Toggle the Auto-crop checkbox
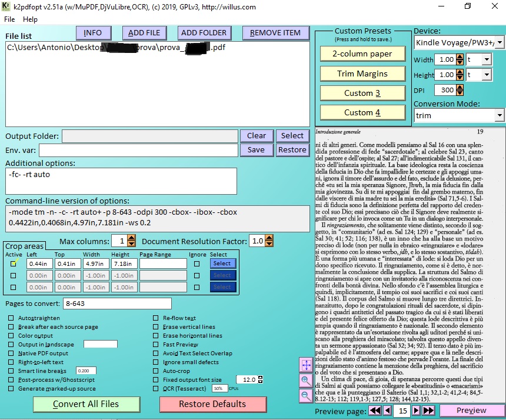 coord(155,371)
